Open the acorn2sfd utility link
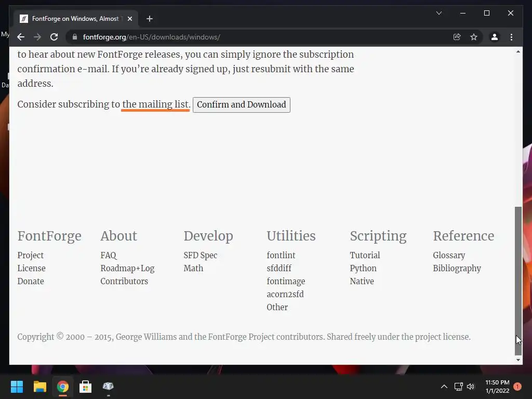The width and height of the screenshot is (532, 399). coord(285,294)
